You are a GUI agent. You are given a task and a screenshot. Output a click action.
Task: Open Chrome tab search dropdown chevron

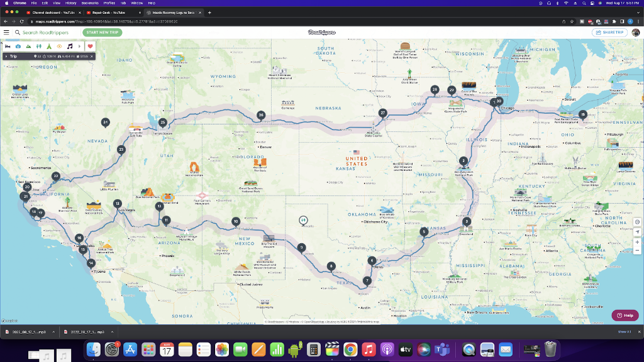638,13
